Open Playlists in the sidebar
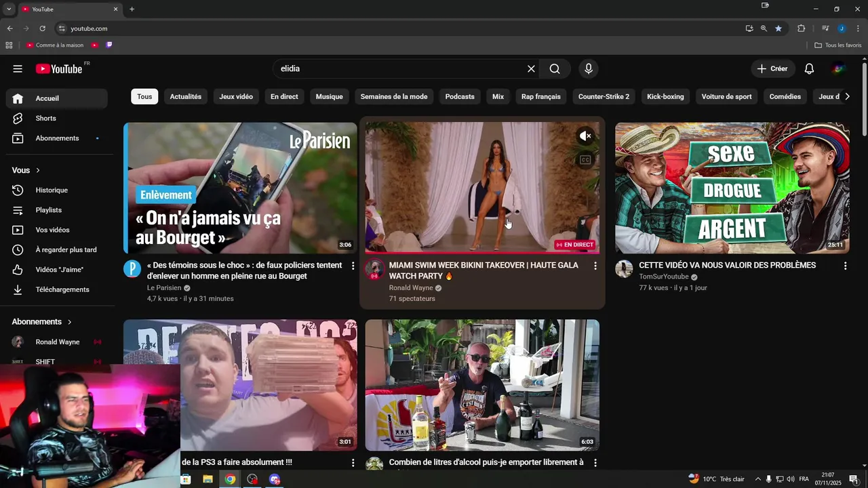 coord(57,210)
